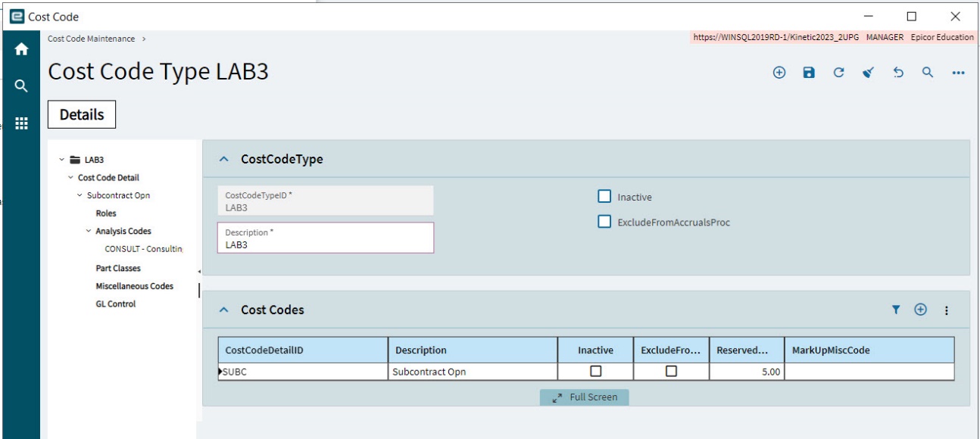
Task: Click the Epicor Education company label
Action: click(x=942, y=37)
